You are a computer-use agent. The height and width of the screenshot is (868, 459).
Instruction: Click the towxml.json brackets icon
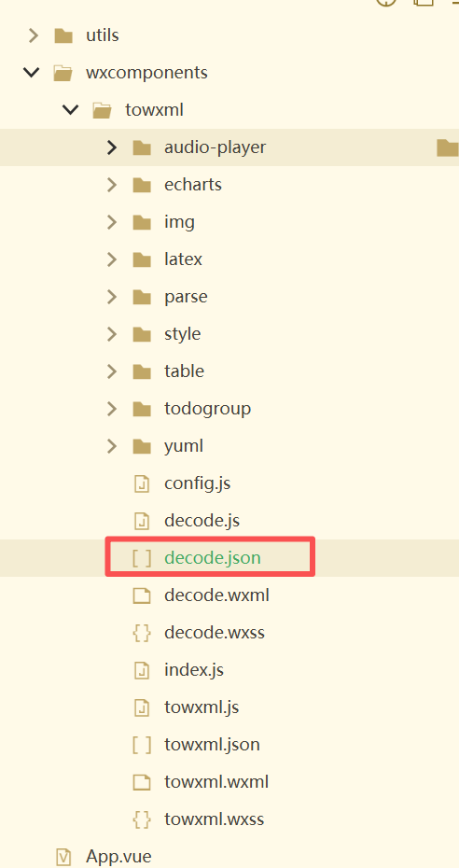pos(142,745)
